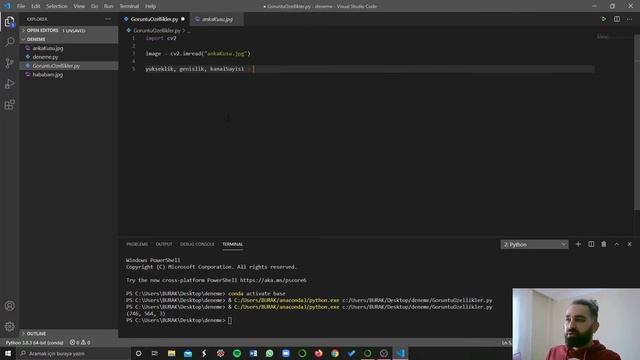
Task: Click unsaved dot on GoruntuOzellikler.py tab
Action: click(x=182, y=19)
